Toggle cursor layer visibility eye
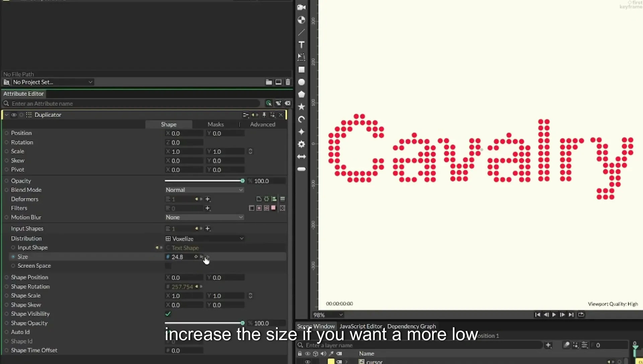The width and height of the screenshot is (643, 364). (307, 362)
